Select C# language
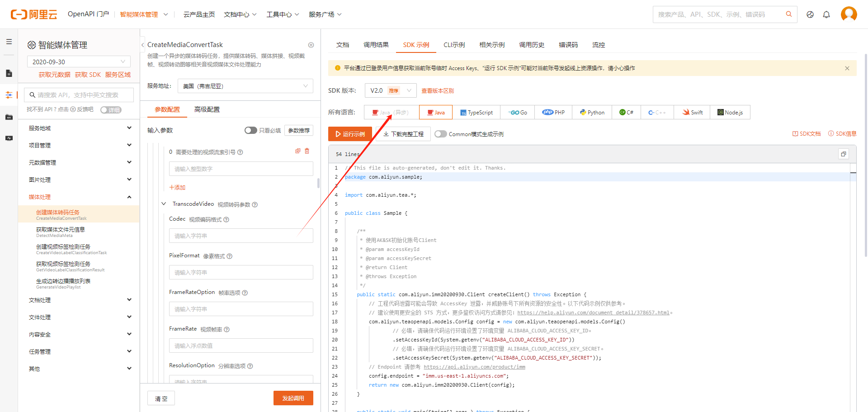 click(627, 112)
